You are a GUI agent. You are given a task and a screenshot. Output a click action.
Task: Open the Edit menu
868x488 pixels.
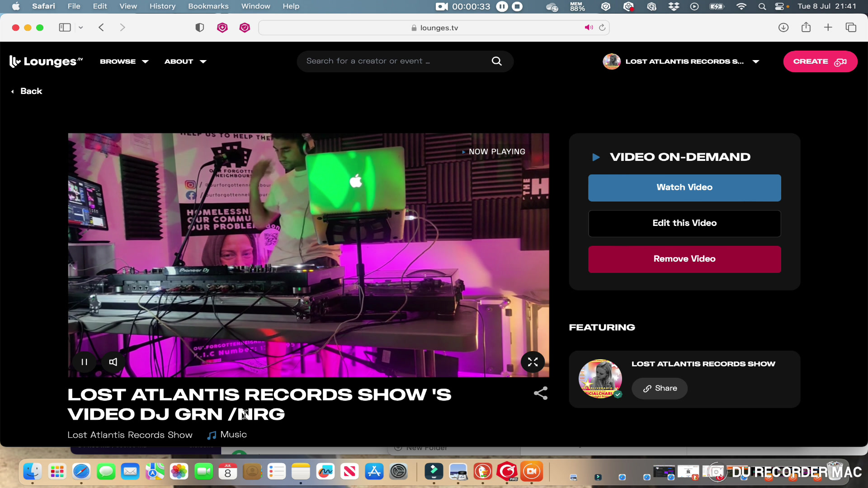coord(100,6)
